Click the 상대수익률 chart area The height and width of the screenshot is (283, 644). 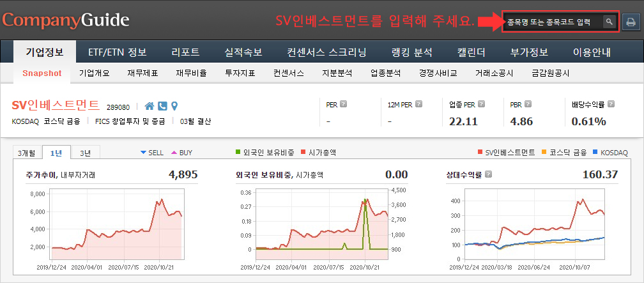click(534, 224)
